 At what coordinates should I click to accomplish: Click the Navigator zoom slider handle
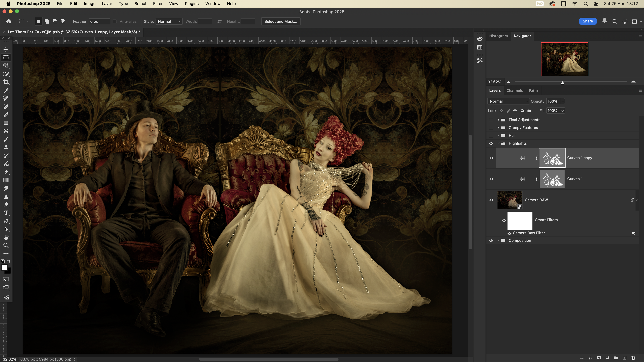pos(563,83)
